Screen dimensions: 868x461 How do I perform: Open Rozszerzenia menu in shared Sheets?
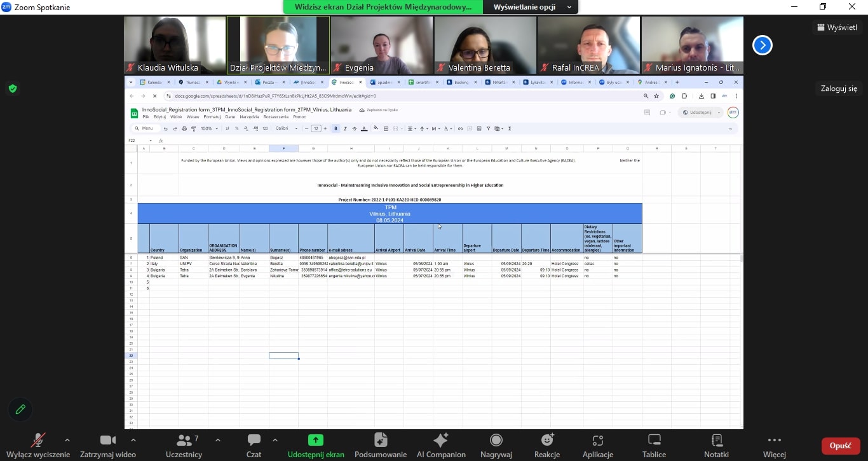tap(276, 117)
